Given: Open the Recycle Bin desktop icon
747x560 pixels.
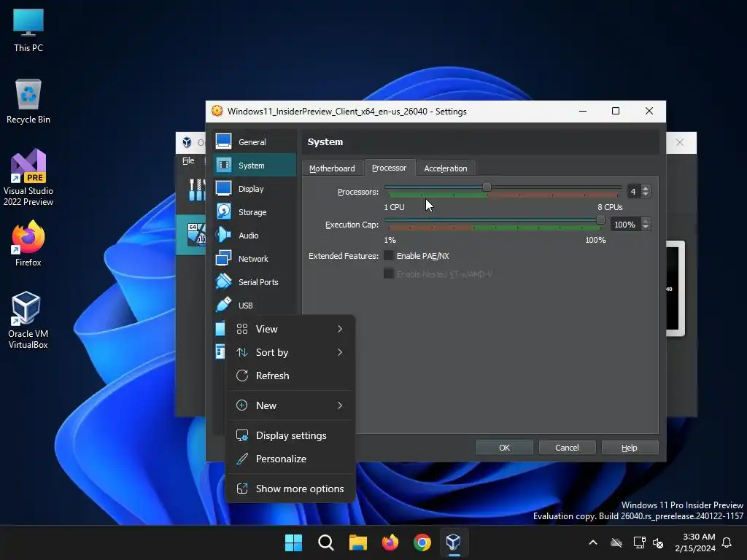Looking at the screenshot, I should 28,101.
